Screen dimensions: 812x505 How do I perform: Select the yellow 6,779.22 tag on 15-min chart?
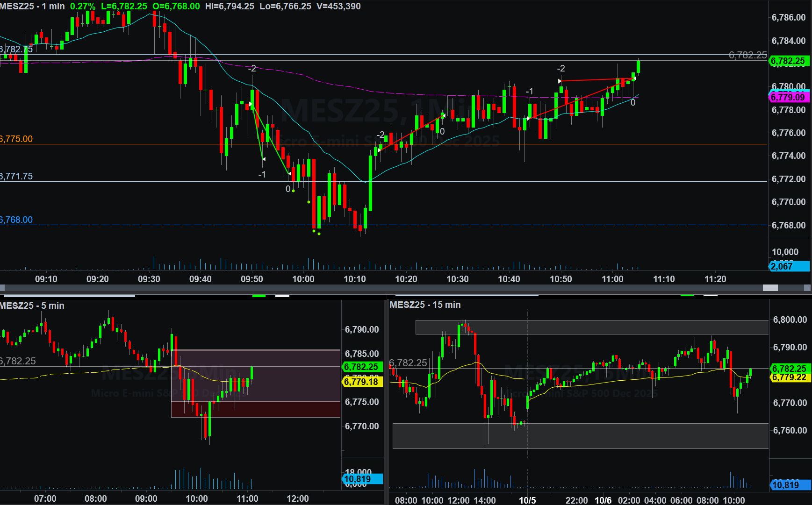(x=789, y=377)
